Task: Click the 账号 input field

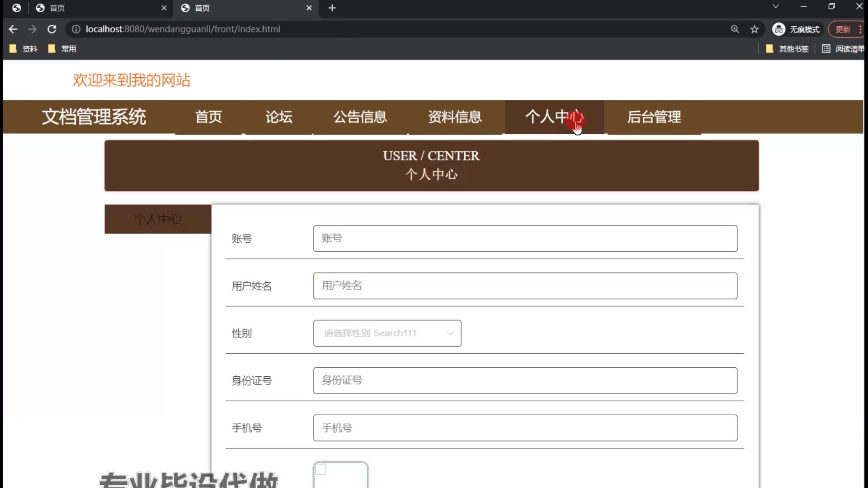Action: [x=525, y=239]
